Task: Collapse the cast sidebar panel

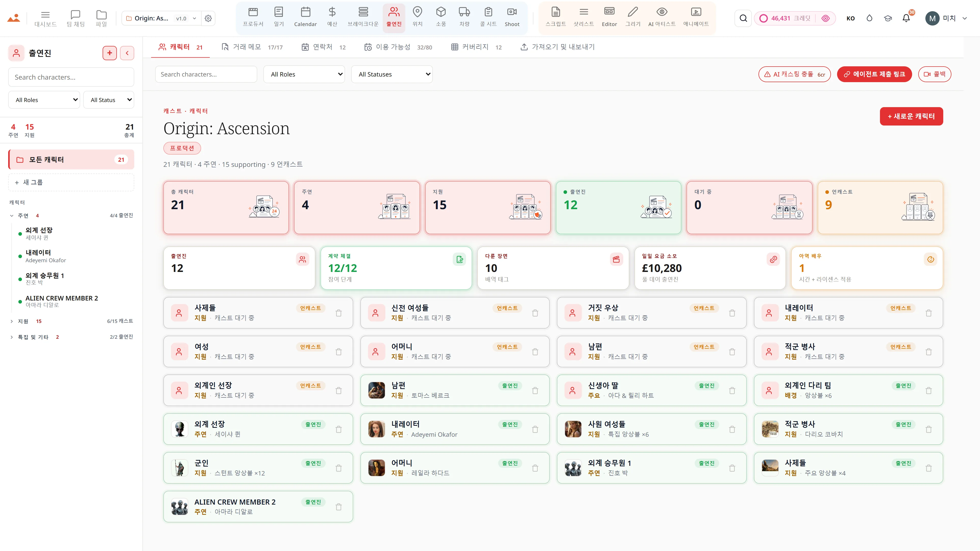Action: [127, 53]
